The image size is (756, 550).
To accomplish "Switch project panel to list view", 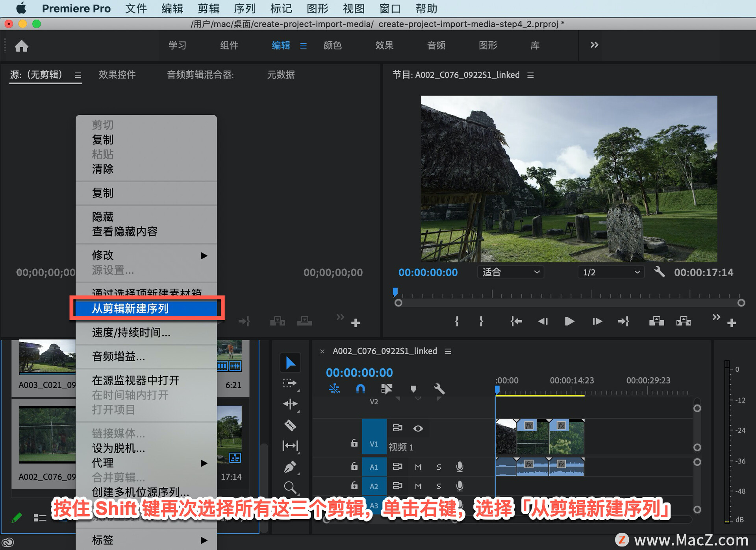I will 39,518.
